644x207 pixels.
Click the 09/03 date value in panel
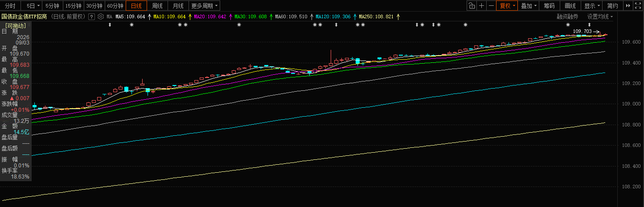pos(23,42)
